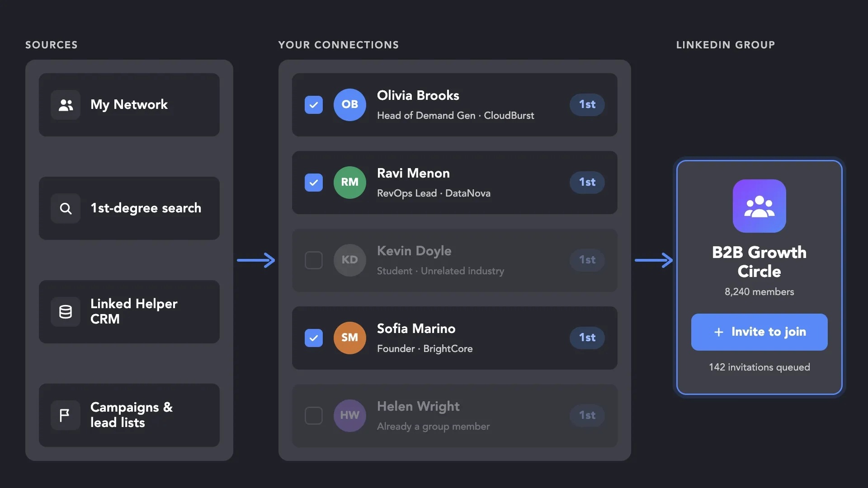Viewport: 868px width, 488px height.
Task: Click the 1st badge for Sofia Marino
Action: click(587, 338)
